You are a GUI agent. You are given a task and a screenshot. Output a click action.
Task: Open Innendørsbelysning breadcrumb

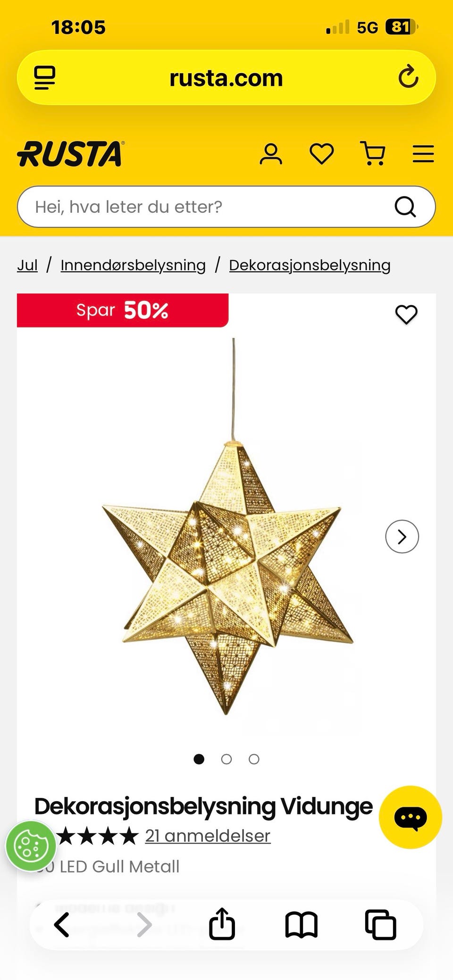click(133, 265)
